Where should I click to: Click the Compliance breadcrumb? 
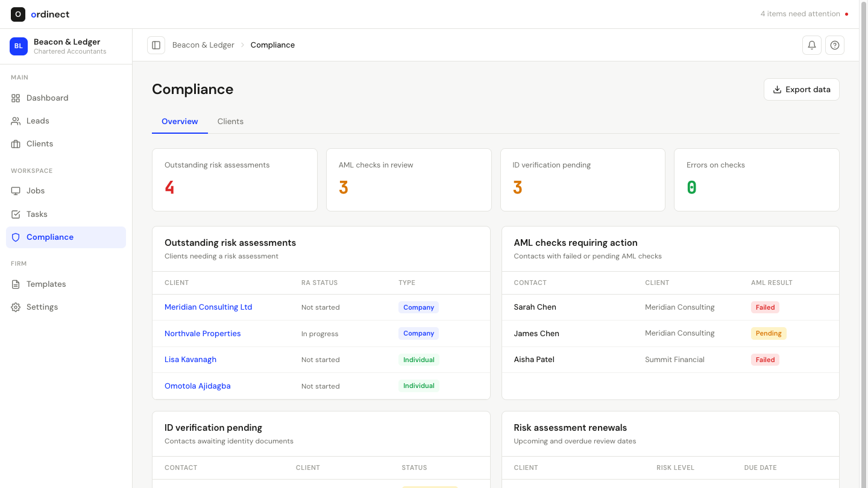point(272,45)
